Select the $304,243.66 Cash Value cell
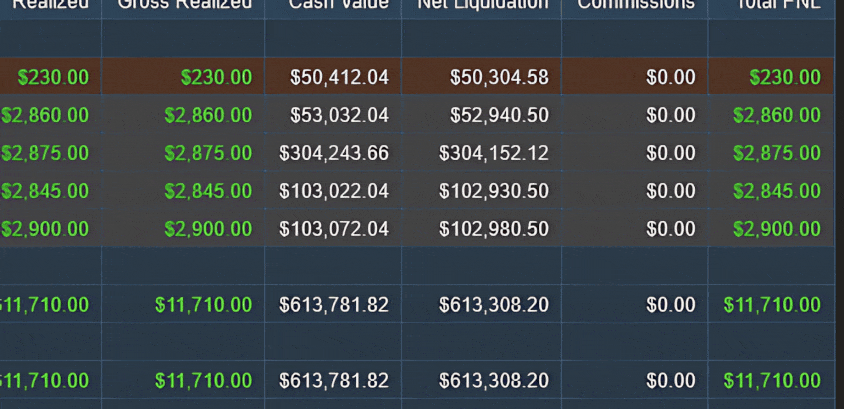 (x=333, y=153)
